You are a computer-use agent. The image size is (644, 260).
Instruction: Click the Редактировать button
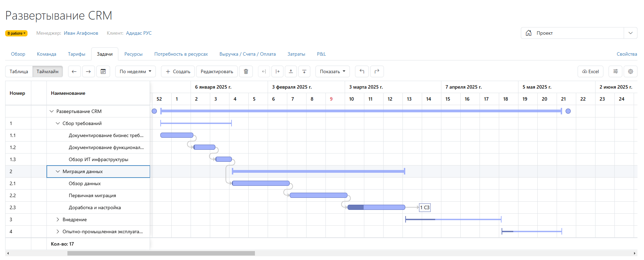[217, 71]
